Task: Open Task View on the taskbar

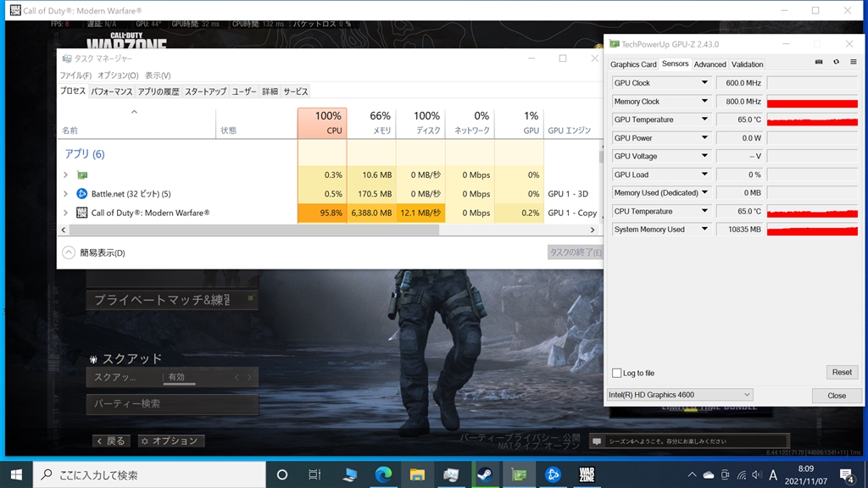Action: click(314, 474)
